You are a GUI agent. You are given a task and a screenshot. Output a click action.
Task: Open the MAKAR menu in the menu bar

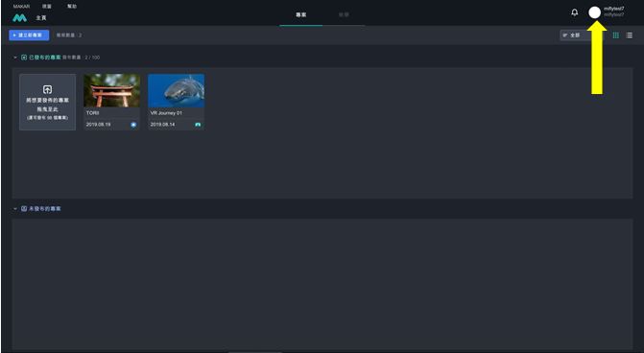(x=21, y=6)
